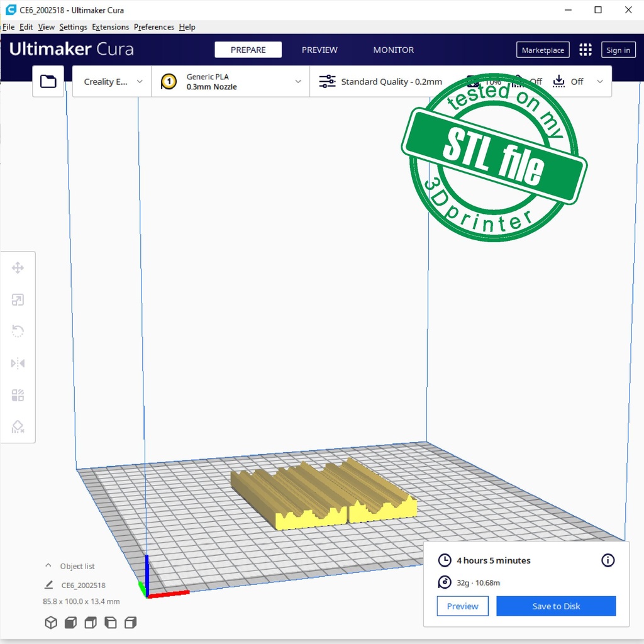Show print time details info icon
The image size is (644, 644).
608,560
